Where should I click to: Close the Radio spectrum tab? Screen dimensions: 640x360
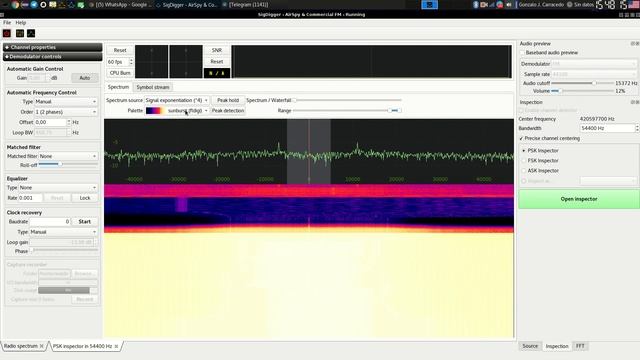pos(42,346)
